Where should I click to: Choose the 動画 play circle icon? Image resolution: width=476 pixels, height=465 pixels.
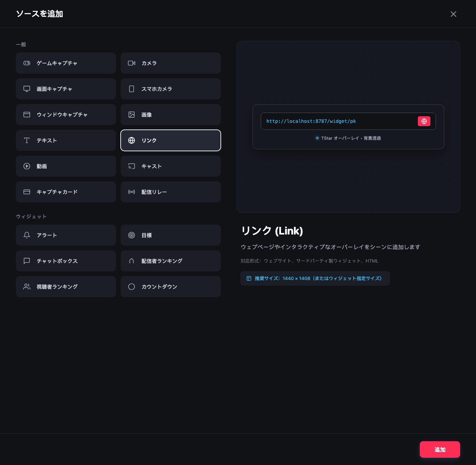[x=27, y=166]
